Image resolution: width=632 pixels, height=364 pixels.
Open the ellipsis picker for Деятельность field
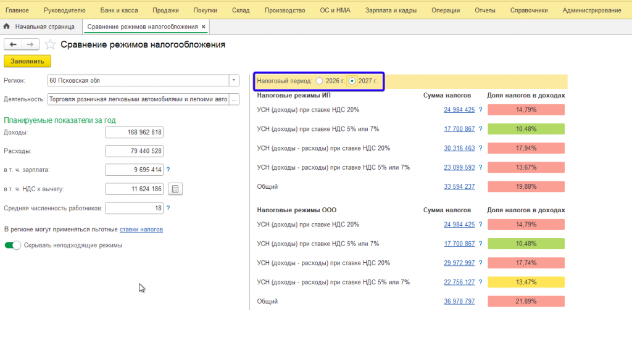point(234,99)
